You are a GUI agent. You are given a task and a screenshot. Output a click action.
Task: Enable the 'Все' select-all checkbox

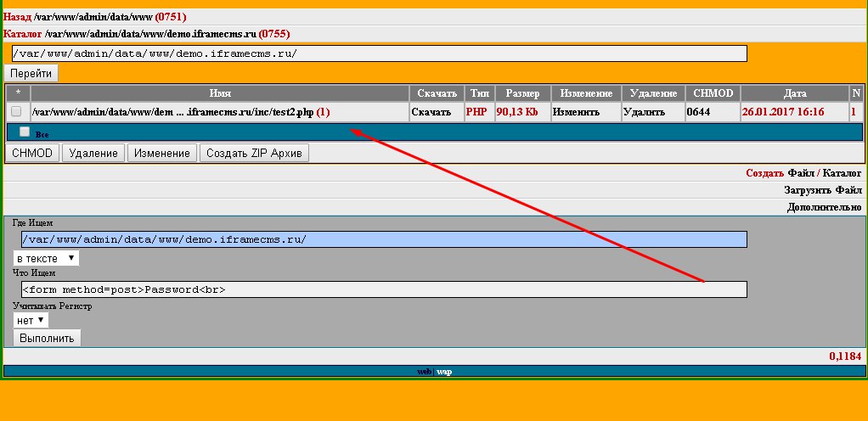click(x=25, y=132)
